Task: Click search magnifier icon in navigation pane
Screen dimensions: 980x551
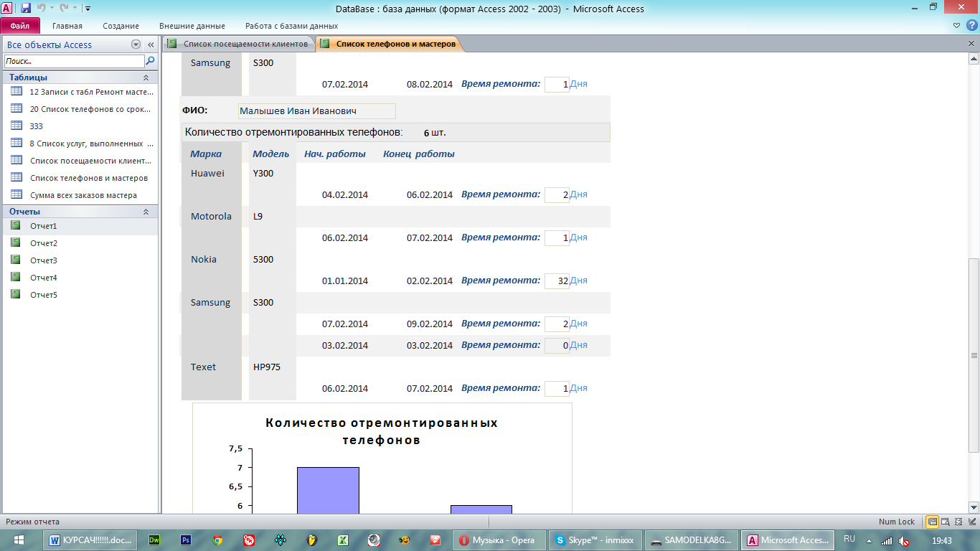Action: pos(151,61)
